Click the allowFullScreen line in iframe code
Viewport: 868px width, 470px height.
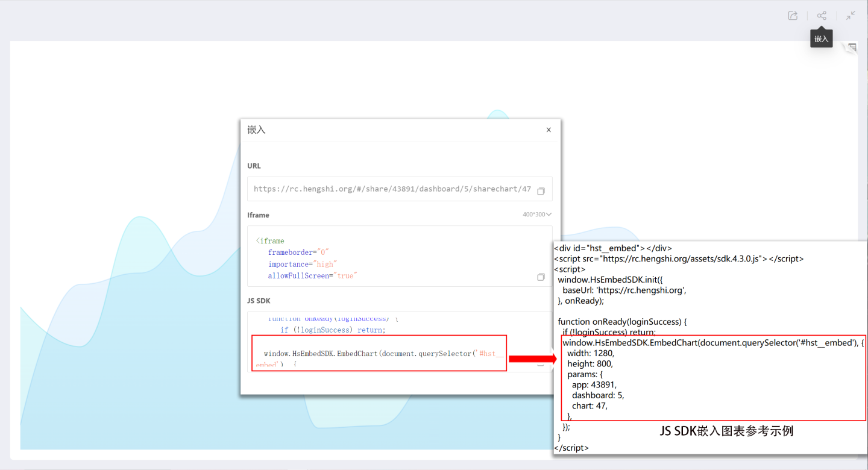(312, 275)
